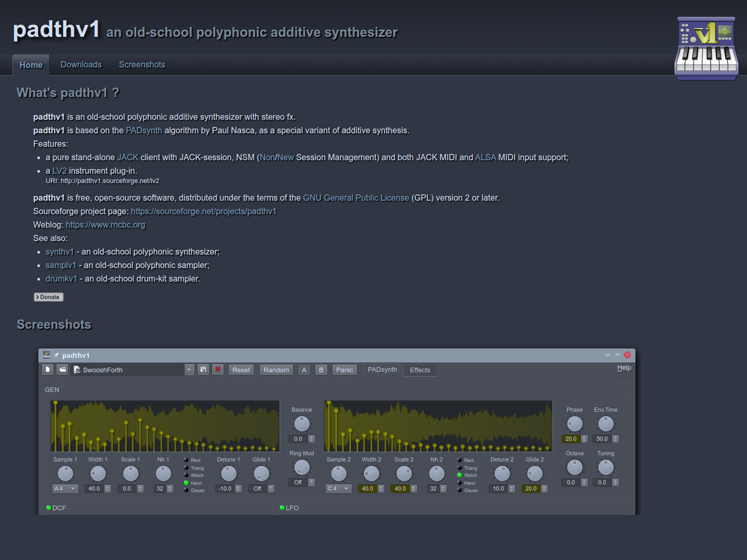The height and width of the screenshot is (560, 747).
Task: Click the Detune 1 value spinner arrows
Action: (x=238, y=488)
